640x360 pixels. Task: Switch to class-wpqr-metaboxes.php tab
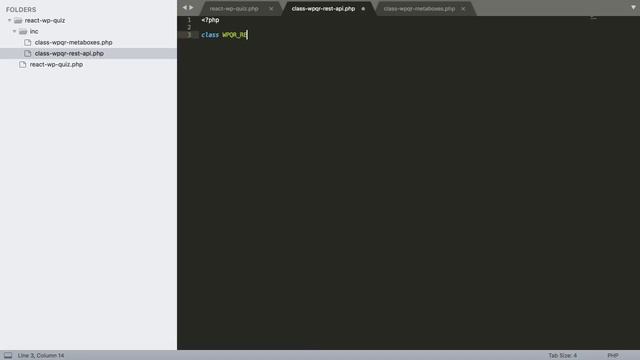point(419,9)
